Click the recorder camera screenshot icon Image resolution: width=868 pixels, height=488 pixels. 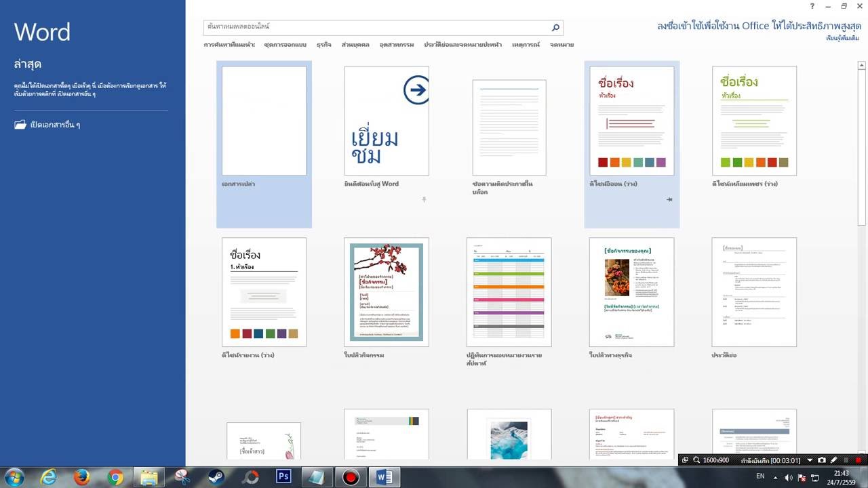(x=822, y=460)
